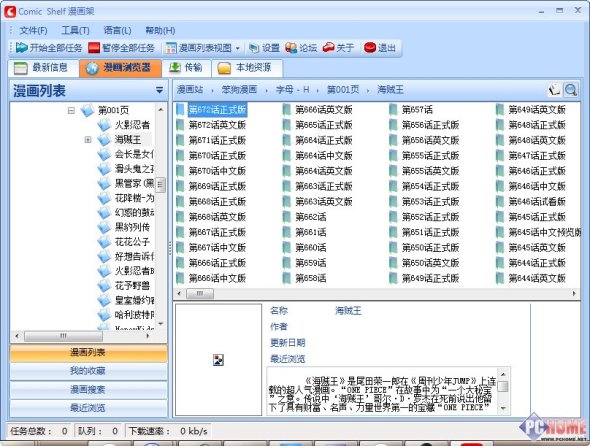Click the 我的收藏 sidebar button
The image size is (590, 446).
tap(88, 371)
